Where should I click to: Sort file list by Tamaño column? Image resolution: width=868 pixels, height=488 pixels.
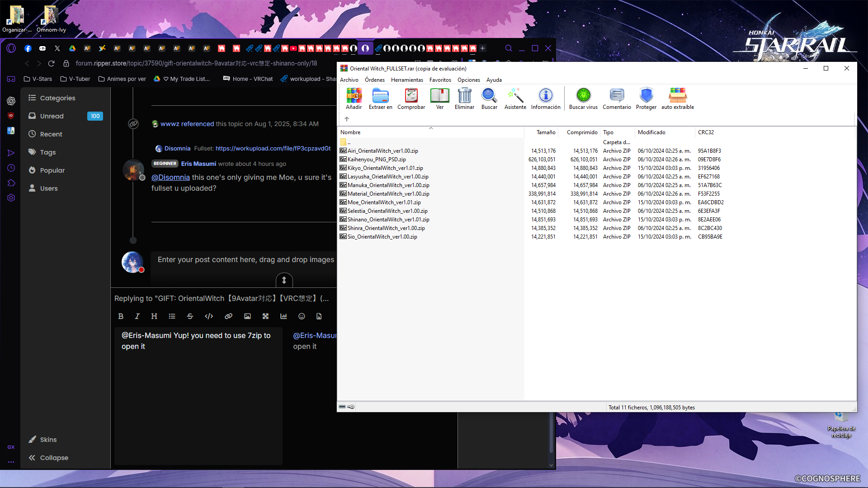pos(541,132)
